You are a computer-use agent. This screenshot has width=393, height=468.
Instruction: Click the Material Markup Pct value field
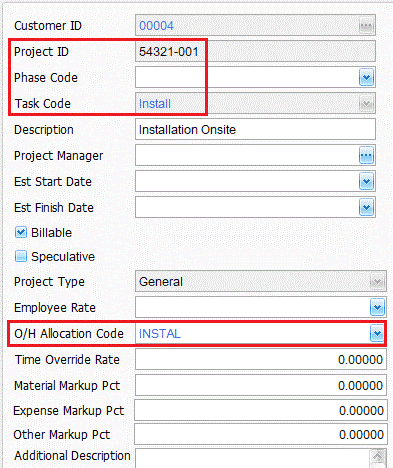(261, 385)
